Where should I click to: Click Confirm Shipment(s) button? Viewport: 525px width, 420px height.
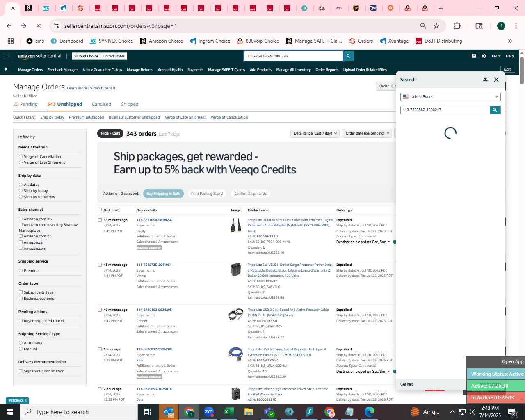251,194
